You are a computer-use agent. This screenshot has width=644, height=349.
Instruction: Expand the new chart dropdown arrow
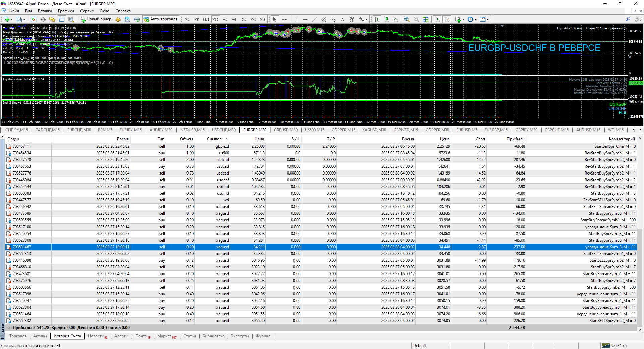pyautogui.click(x=12, y=19)
